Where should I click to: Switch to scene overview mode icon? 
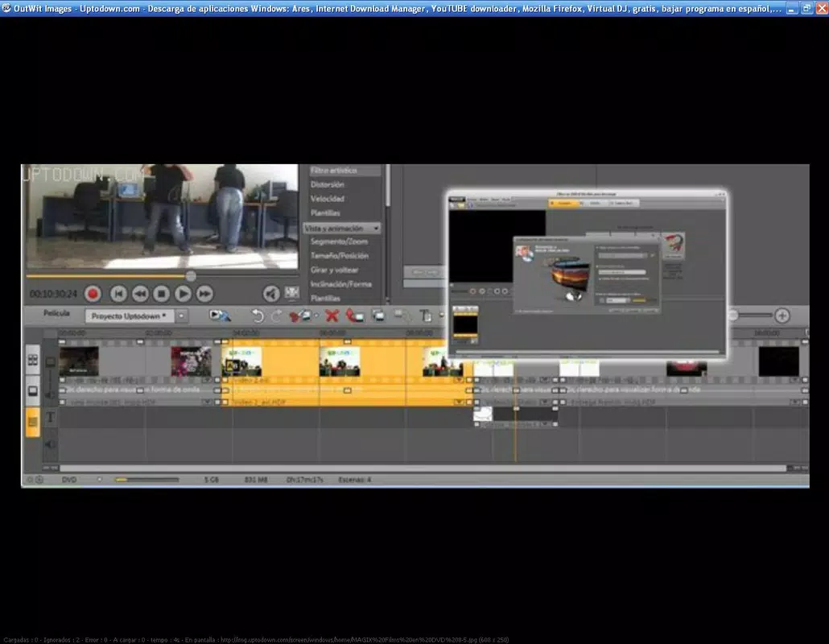33,390
